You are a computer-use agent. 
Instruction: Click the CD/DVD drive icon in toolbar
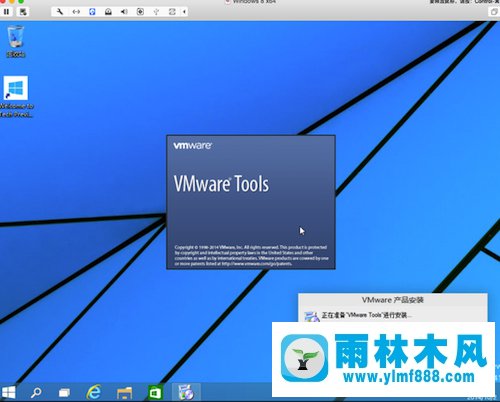click(108, 12)
